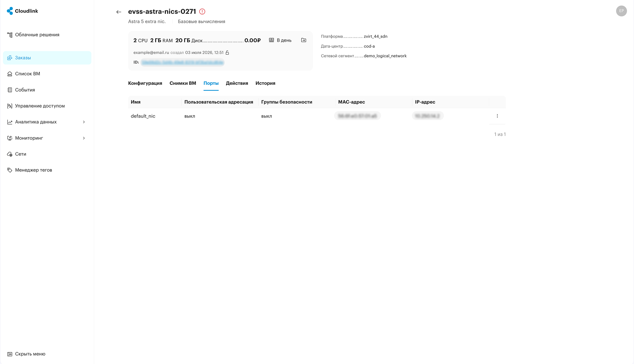Viewport: 634px width, 364px height.
Task: Click the move-to-folder icon in order card
Action: click(304, 40)
